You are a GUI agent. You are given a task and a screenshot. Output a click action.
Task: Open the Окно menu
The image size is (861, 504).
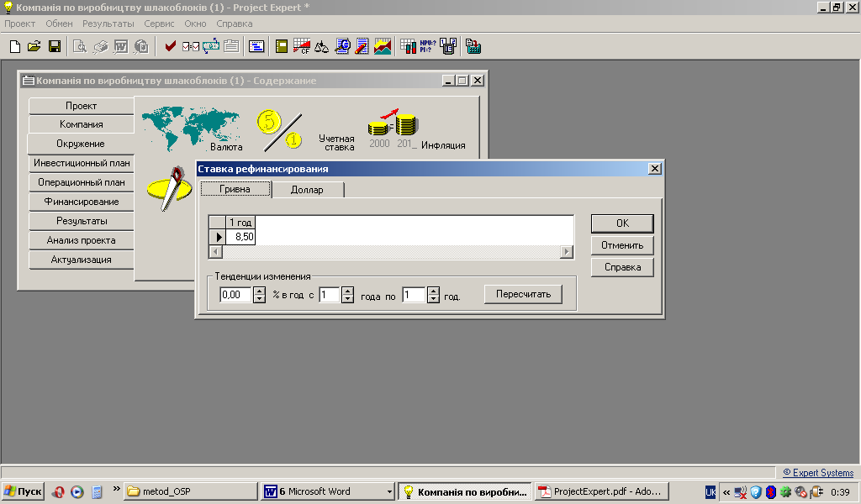coord(195,24)
